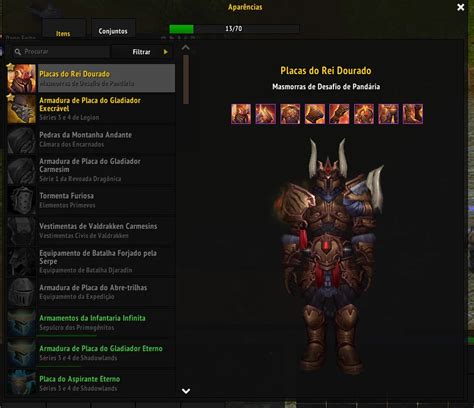This screenshot has width=474, height=408.
Task: Click the Gladiador Carmesim set icon
Action: click(x=22, y=170)
